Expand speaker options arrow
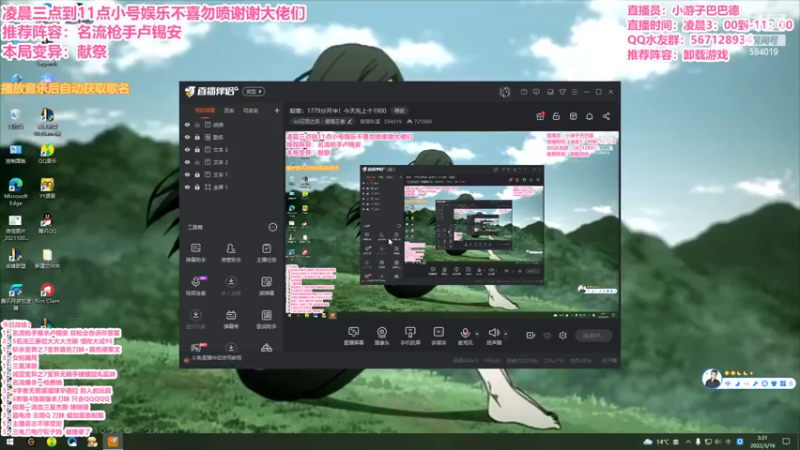 tap(506, 334)
